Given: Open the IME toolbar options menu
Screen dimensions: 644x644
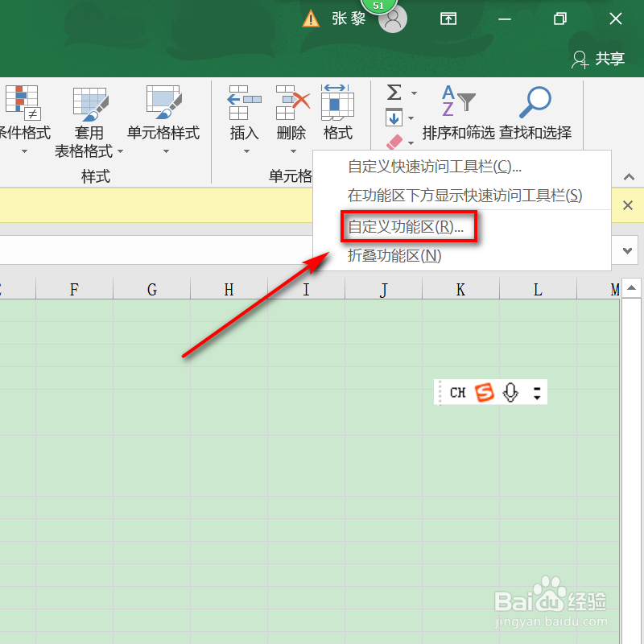Looking at the screenshot, I should click(537, 393).
